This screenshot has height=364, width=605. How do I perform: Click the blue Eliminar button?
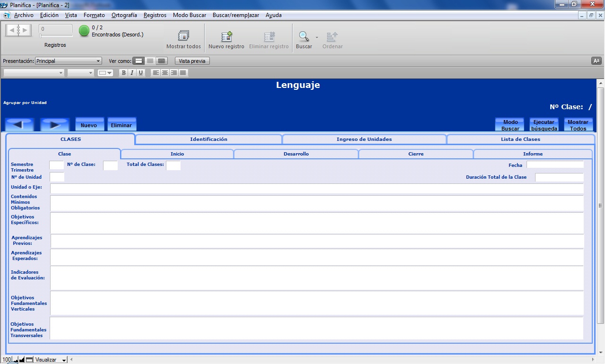tap(121, 125)
